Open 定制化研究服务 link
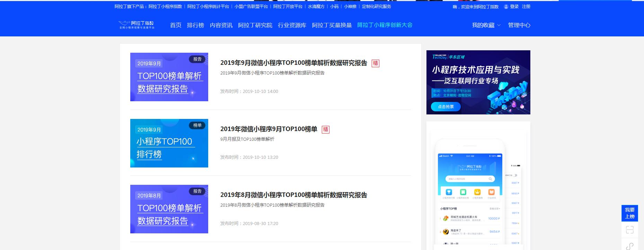 point(377,7)
